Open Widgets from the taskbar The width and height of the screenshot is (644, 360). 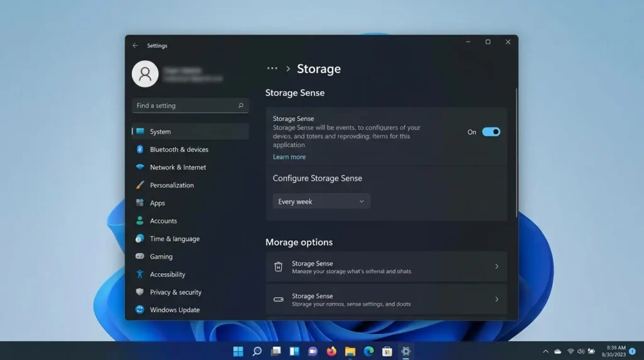coord(294,351)
